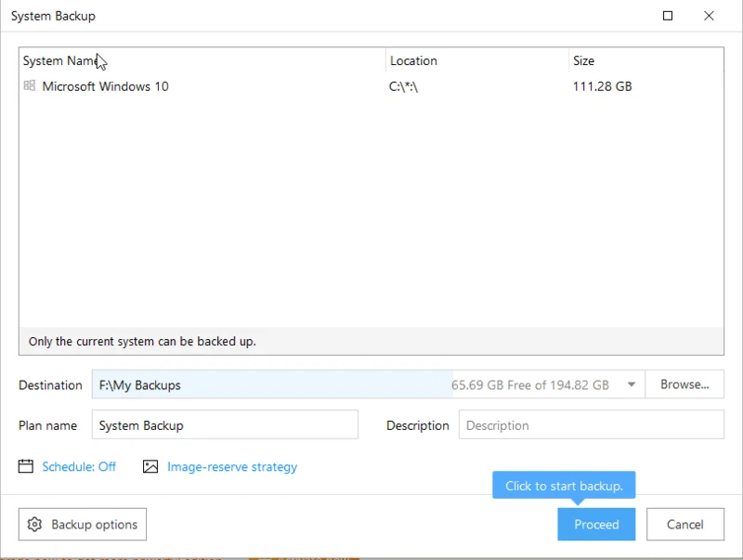Click the Plan name input field

pyautogui.click(x=225, y=425)
